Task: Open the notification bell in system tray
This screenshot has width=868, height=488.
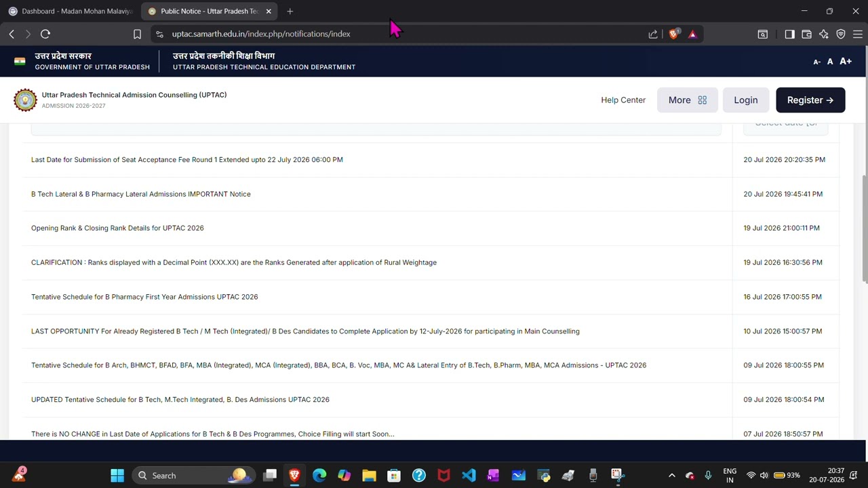Action: [x=854, y=475]
